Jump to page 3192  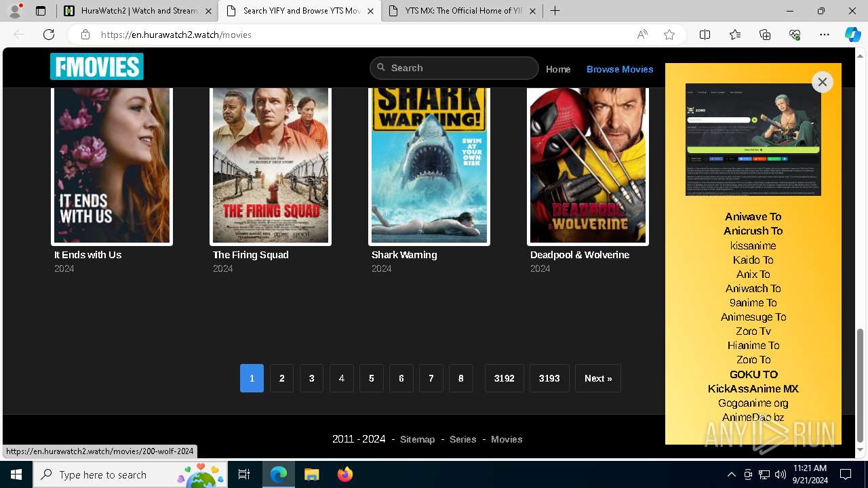tap(504, 378)
